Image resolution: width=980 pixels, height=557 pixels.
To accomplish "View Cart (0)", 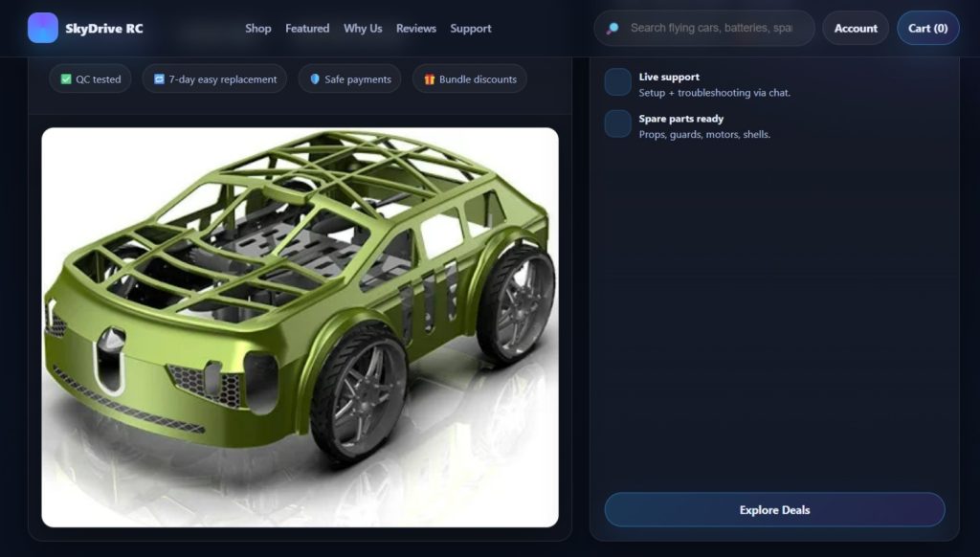I will pyautogui.click(x=928, y=28).
